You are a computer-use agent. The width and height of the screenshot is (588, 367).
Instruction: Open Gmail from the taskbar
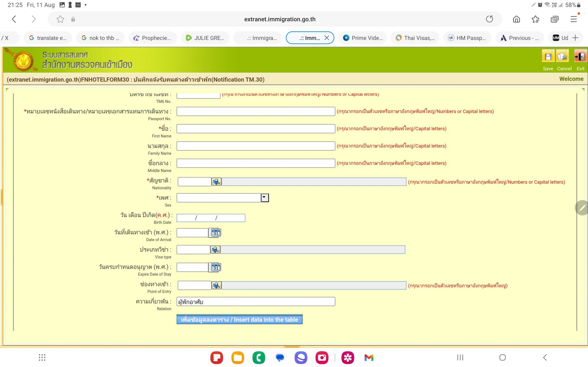pos(369,358)
